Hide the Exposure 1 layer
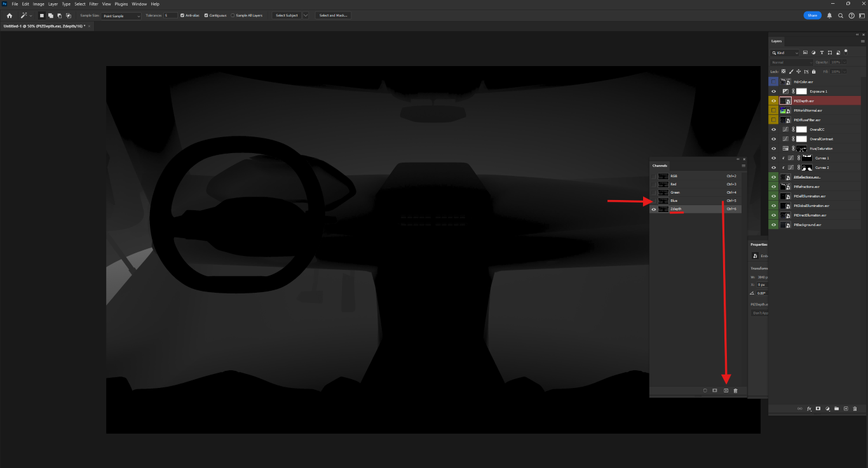Screen dimensions: 868x468 773,91
